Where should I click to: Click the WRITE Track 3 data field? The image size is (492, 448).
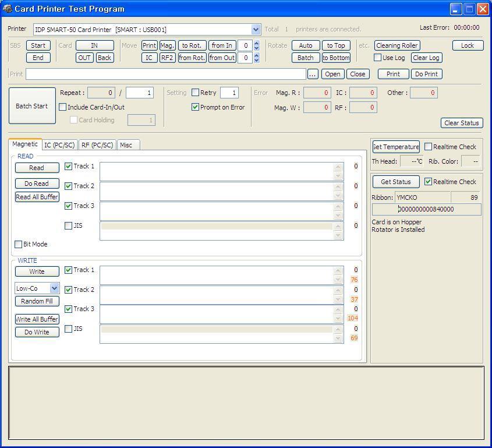point(221,314)
